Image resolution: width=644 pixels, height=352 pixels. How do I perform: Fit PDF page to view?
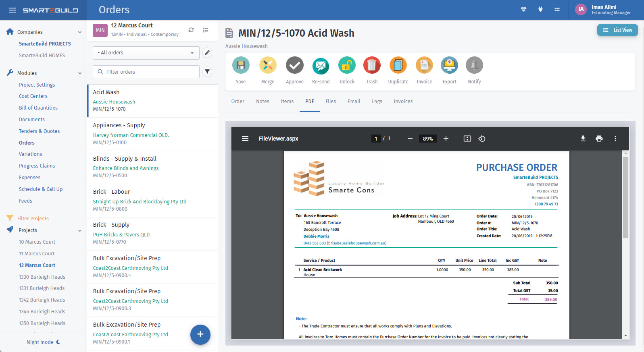[x=467, y=139]
